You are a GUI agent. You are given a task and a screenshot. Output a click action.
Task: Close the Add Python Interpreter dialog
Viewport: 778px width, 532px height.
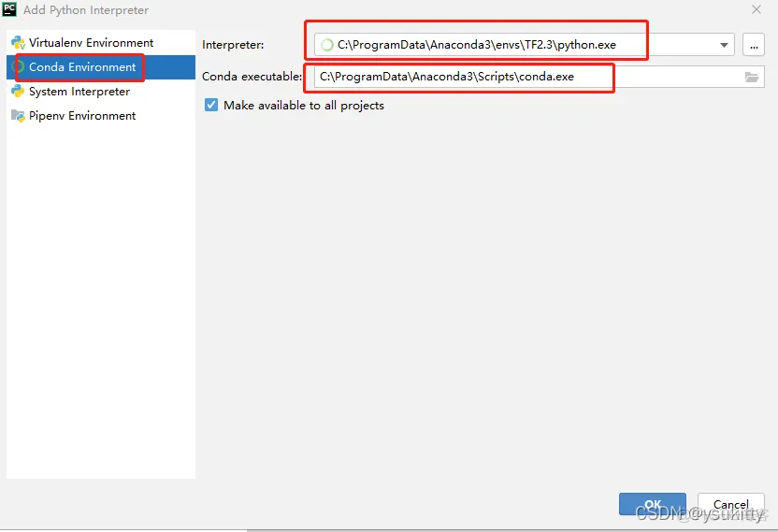[756, 9]
